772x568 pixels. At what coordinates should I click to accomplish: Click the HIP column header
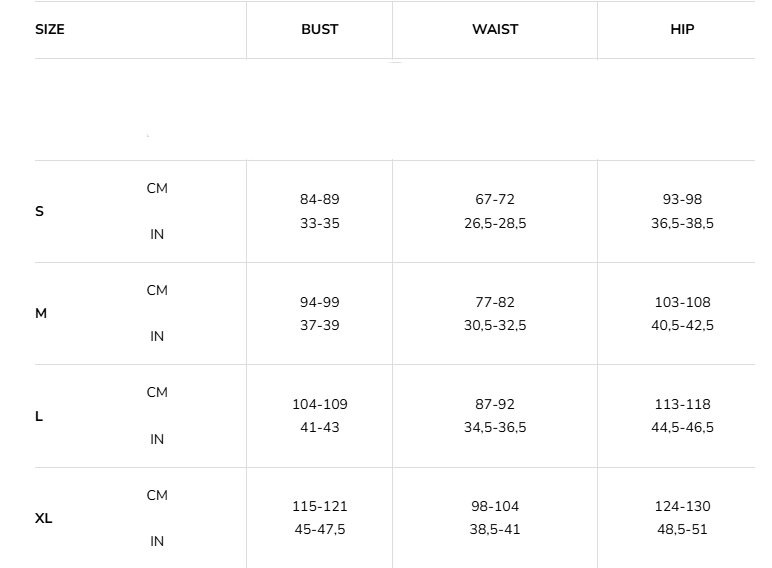pyautogui.click(x=682, y=30)
